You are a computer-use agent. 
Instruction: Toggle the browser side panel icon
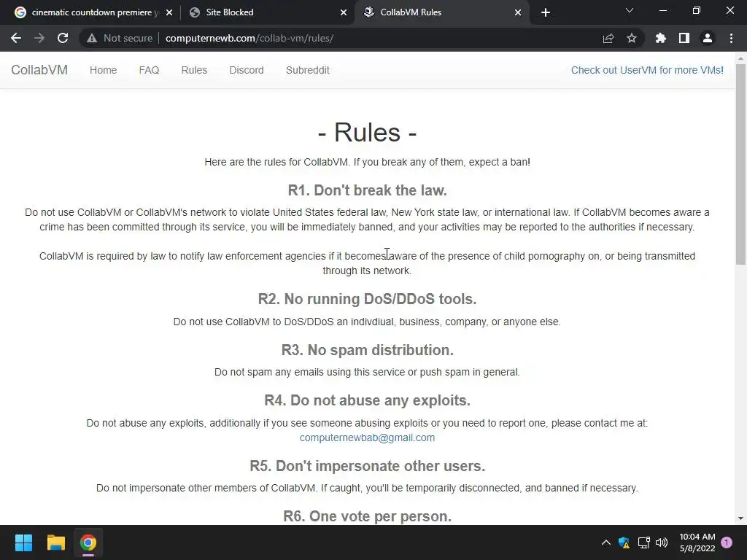(x=684, y=38)
